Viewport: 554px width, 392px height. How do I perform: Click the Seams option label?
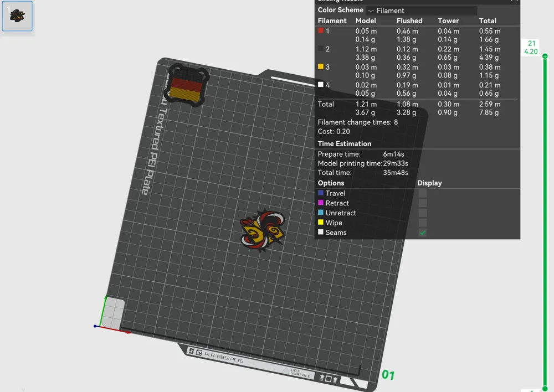pos(336,233)
